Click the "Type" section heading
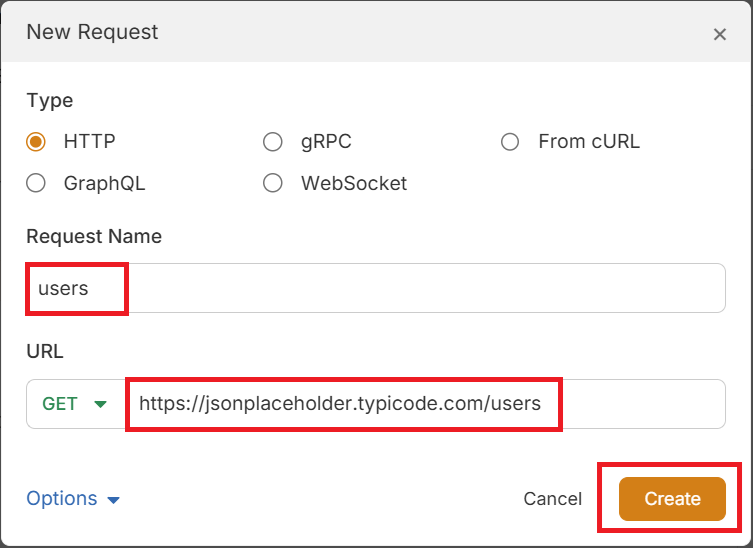 [x=49, y=100]
